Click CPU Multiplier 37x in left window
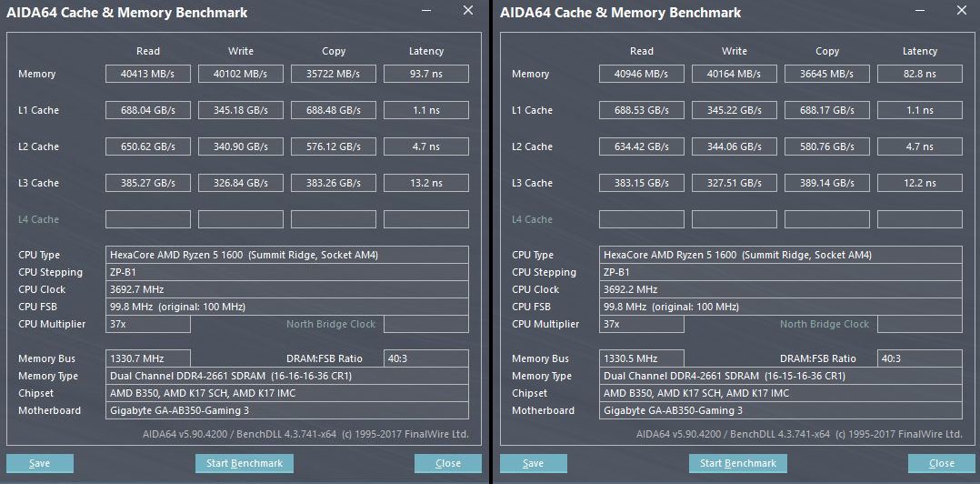 (148, 324)
